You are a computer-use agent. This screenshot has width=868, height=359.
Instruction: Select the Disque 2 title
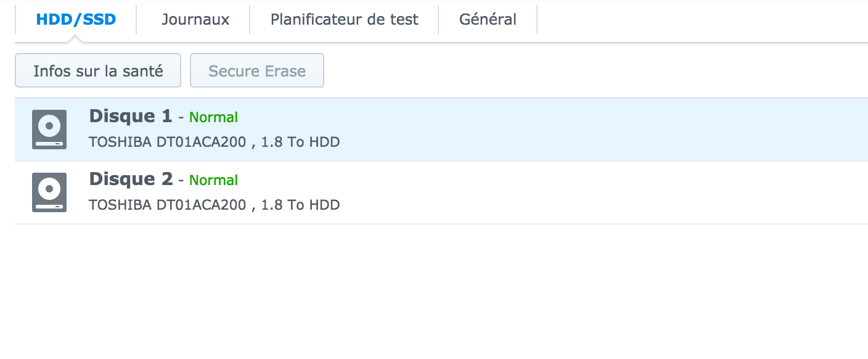pyautogui.click(x=130, y=179)
